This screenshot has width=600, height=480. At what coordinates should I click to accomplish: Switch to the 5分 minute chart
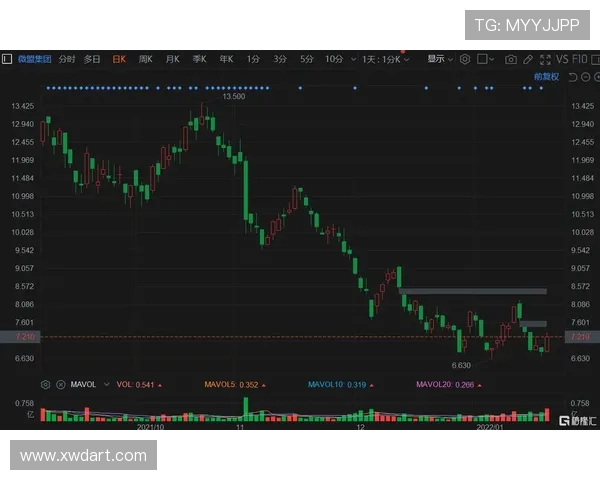click(x=307, y=59)
